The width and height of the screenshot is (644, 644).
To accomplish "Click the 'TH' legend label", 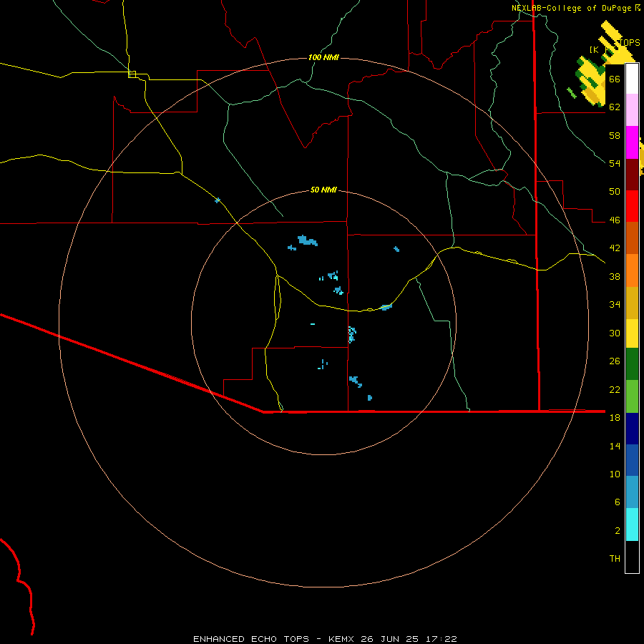I will [x=615, y=559].
